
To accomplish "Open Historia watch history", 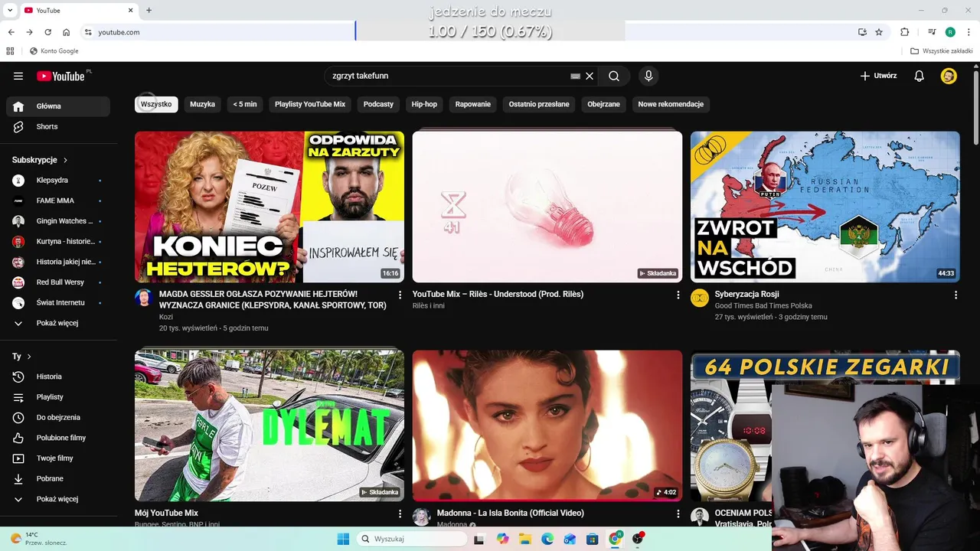I will coord(58,377).
